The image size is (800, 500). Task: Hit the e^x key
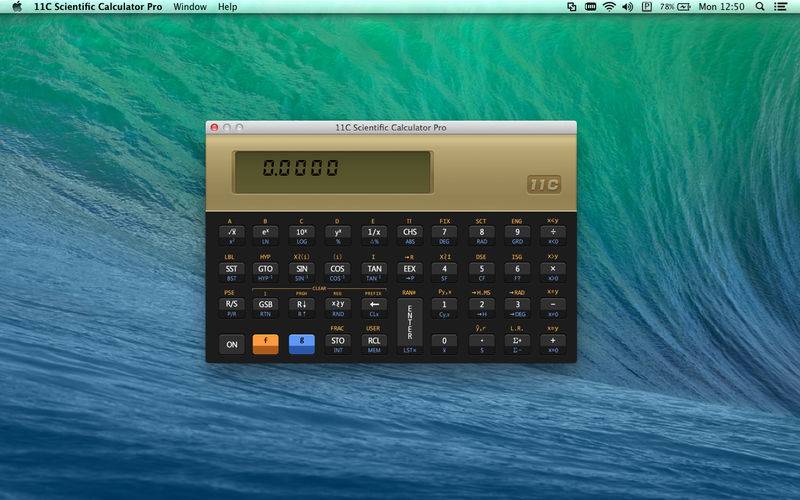(265, 235)
